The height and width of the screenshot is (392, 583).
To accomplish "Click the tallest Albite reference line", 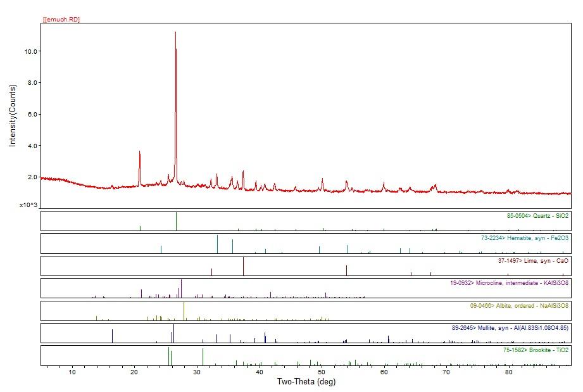I will 184,312.
